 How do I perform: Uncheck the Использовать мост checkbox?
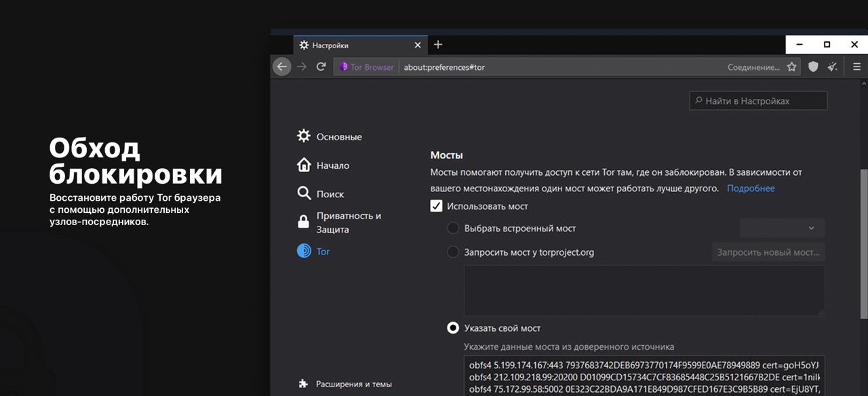point(437,206)
